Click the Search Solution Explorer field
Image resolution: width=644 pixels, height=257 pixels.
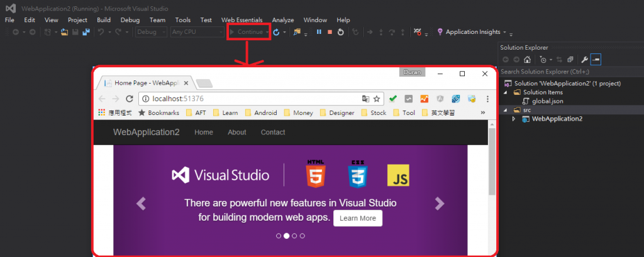(571, 72)
